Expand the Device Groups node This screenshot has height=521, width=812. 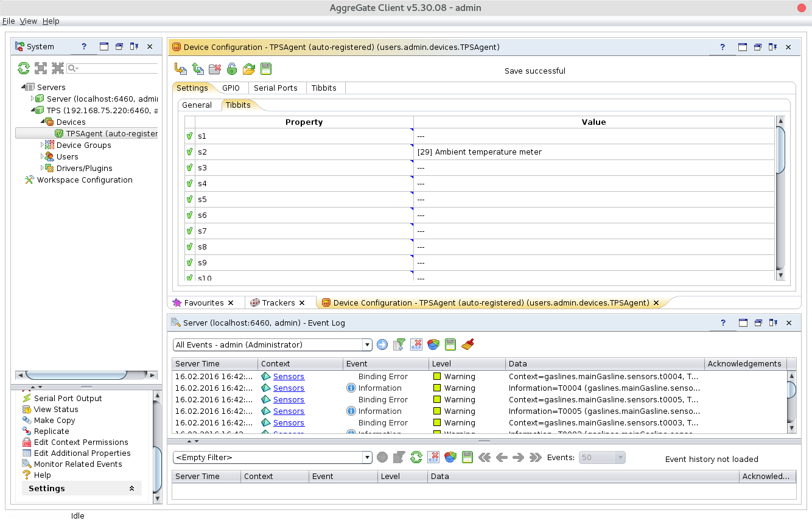(43, 145)
